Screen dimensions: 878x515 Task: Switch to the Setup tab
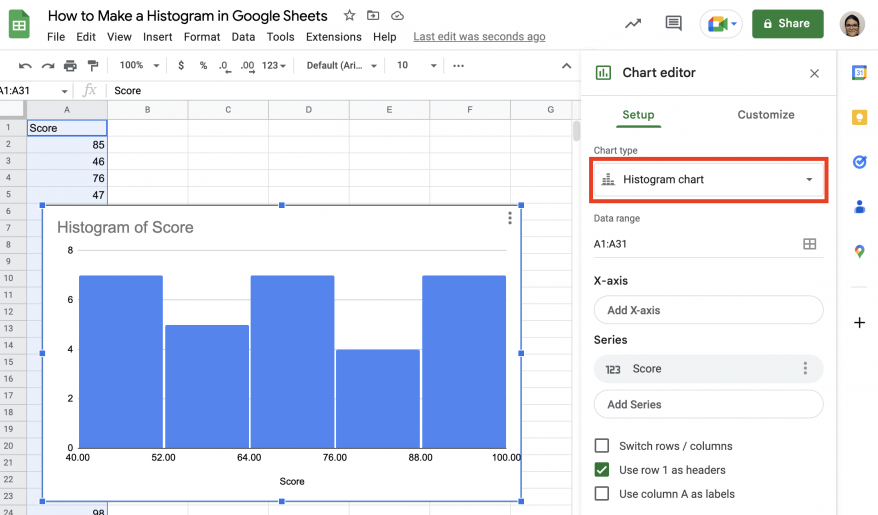pos(638,115)
